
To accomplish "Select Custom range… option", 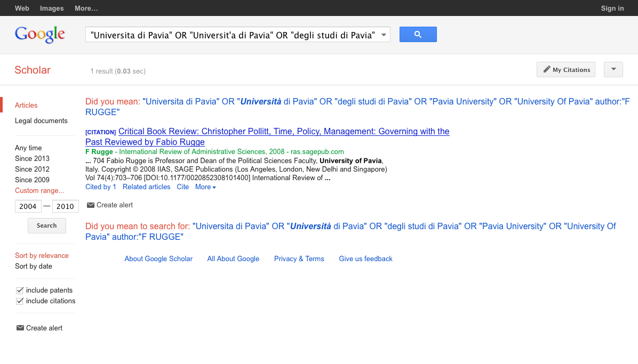I will pos(39,191).
